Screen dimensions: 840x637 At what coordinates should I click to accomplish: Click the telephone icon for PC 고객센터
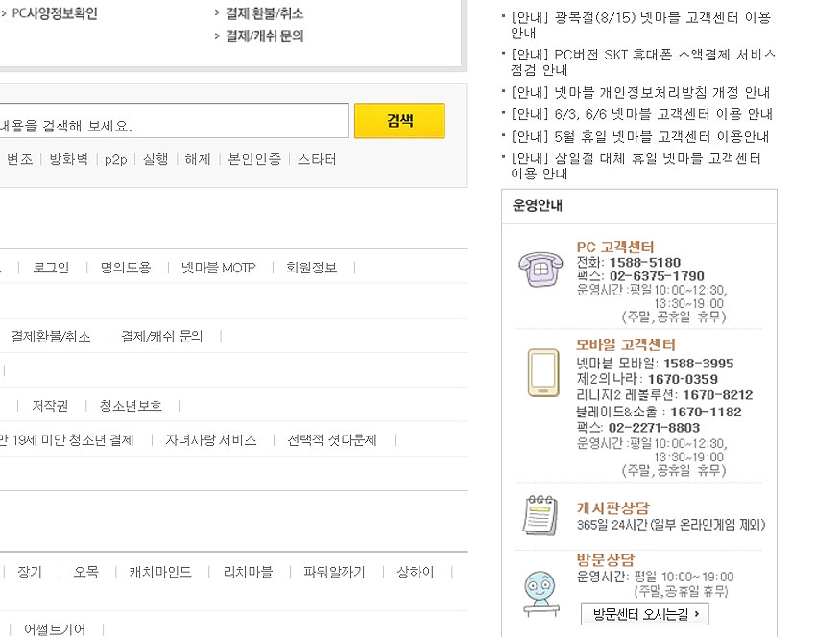540,269
